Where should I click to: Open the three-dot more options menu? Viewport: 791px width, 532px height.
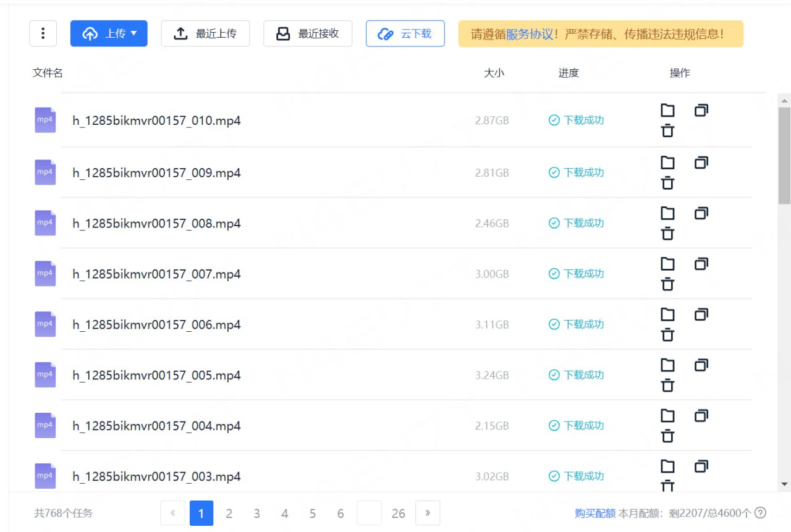[43, 33]
